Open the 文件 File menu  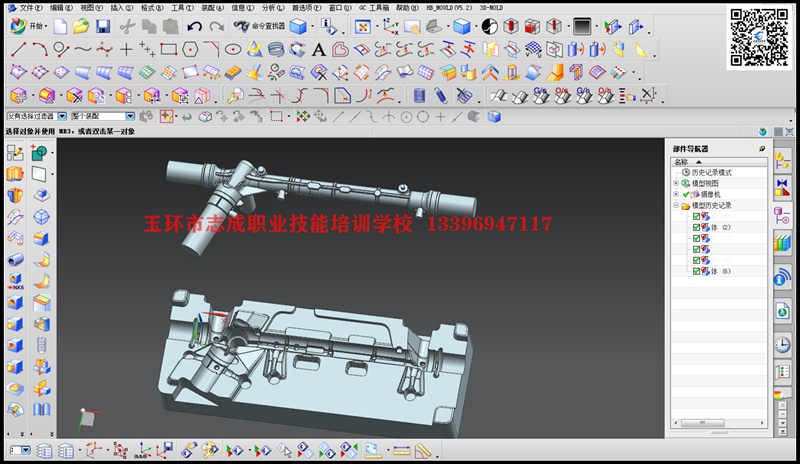[x=30, y=8]
